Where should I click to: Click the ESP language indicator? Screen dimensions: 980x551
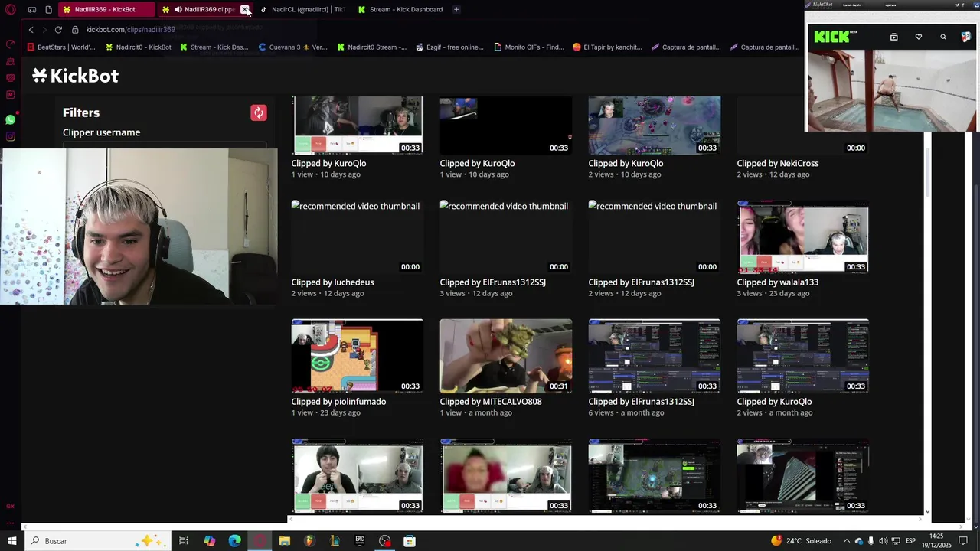(910, 541)
